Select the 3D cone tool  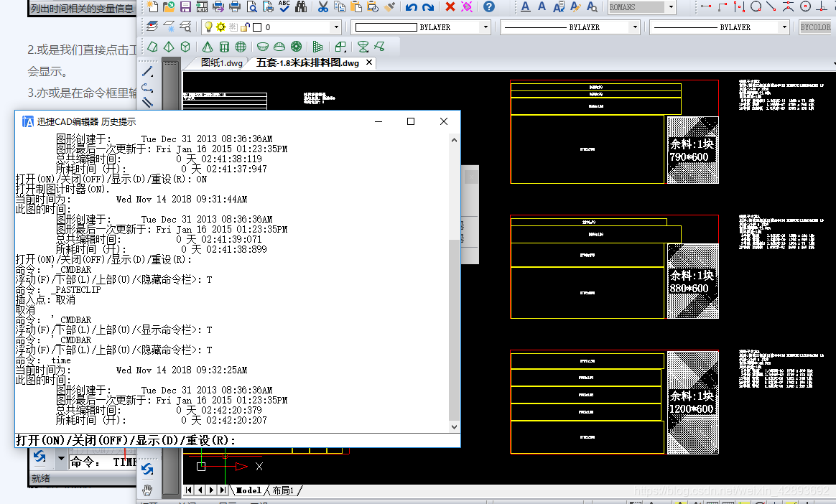point(208,47)
